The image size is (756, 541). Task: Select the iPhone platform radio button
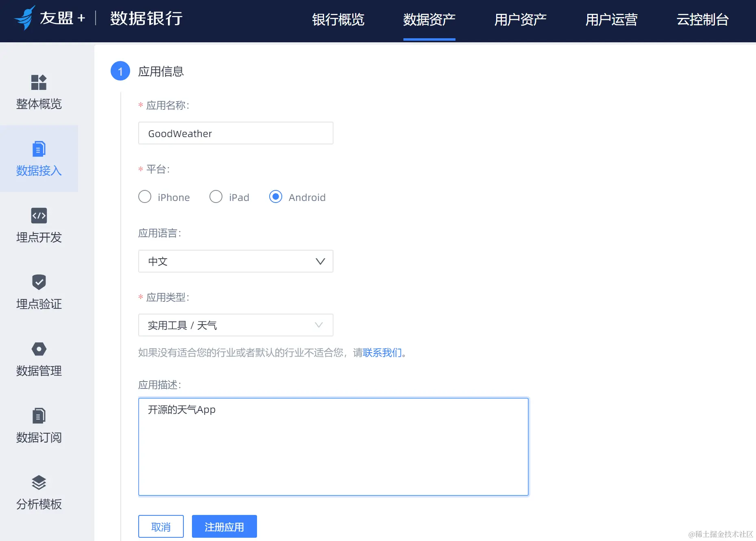[x=145, y=197]
